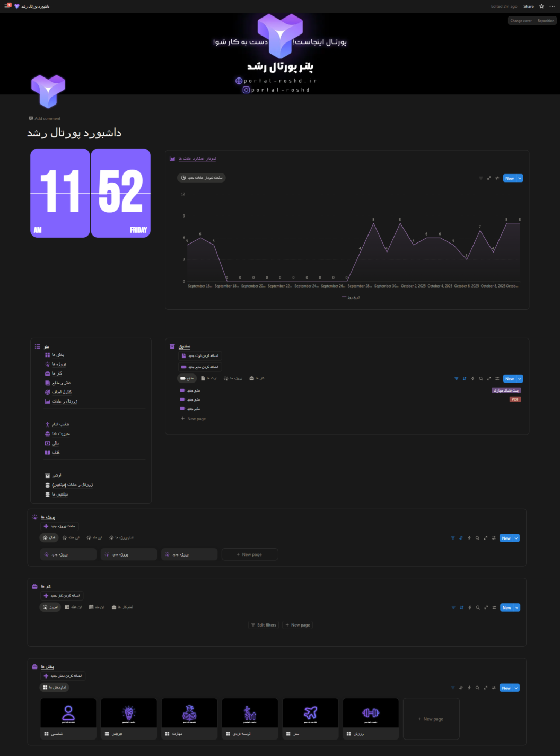560x756 pixels.
Task: Open the New dropdown arrow in بخش ها
Action: point(517,688)
